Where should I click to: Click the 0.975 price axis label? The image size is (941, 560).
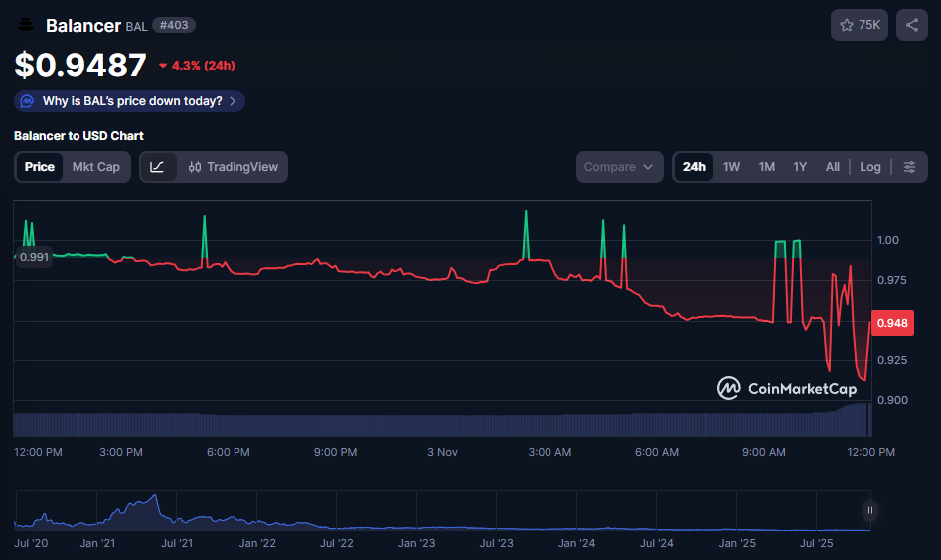pos(892,280)
